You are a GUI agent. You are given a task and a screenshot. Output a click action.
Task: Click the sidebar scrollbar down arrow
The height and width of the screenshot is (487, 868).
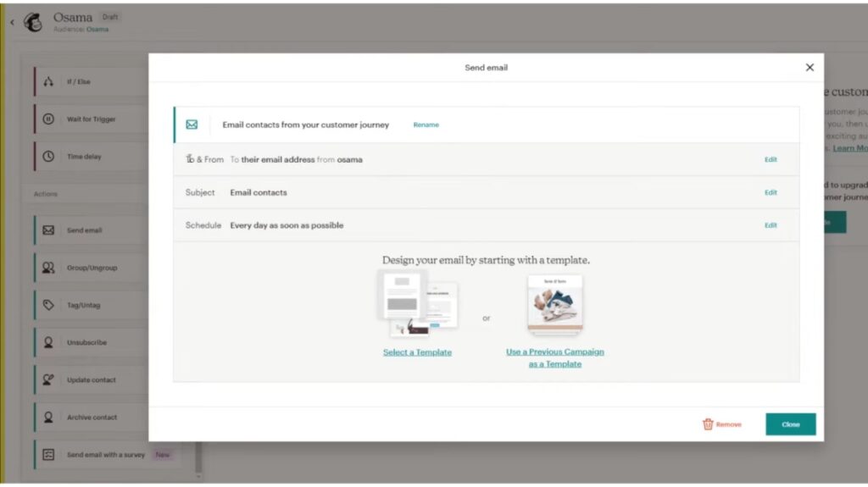click(198, 476)
